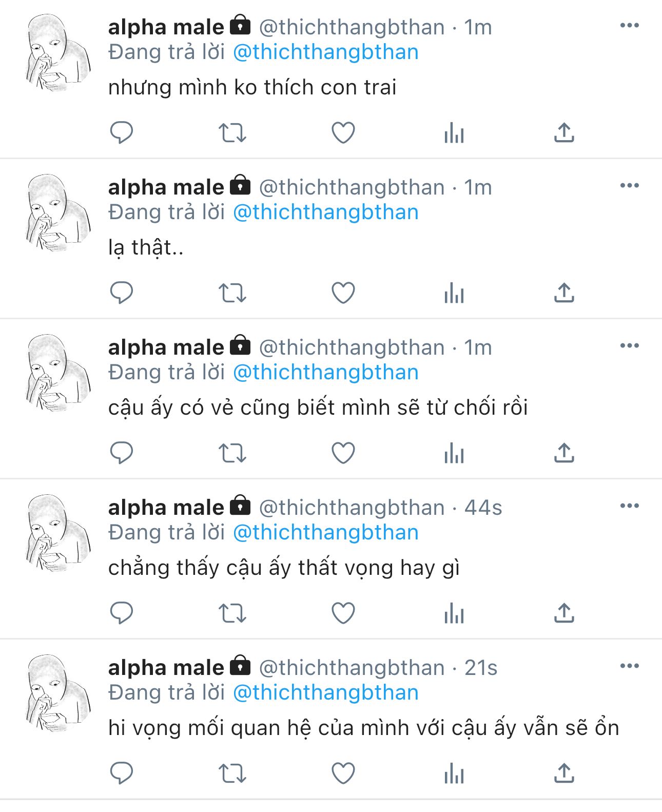View analytics for the "chẳng thấy cậu ấy thất vọng" tweet

click(x=454, y=613)
